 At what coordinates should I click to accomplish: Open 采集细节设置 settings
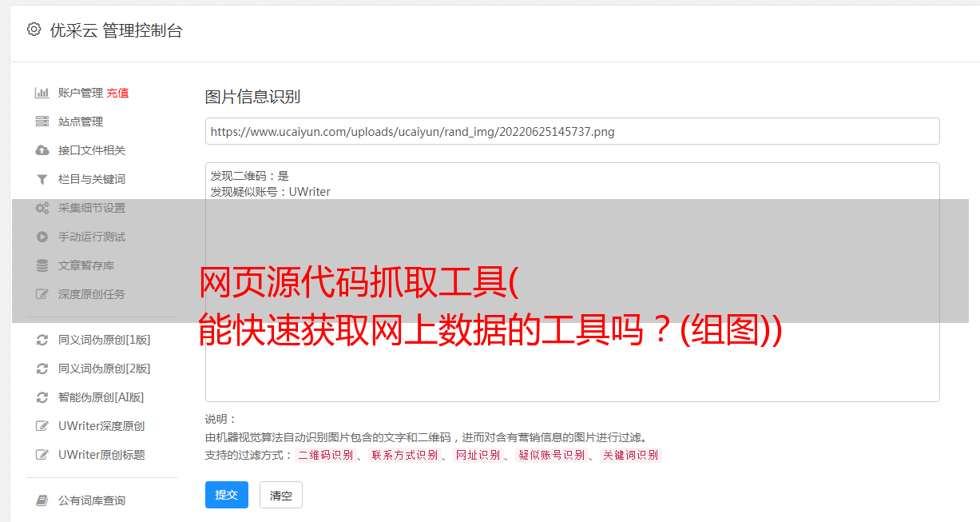tap(92, 208)
